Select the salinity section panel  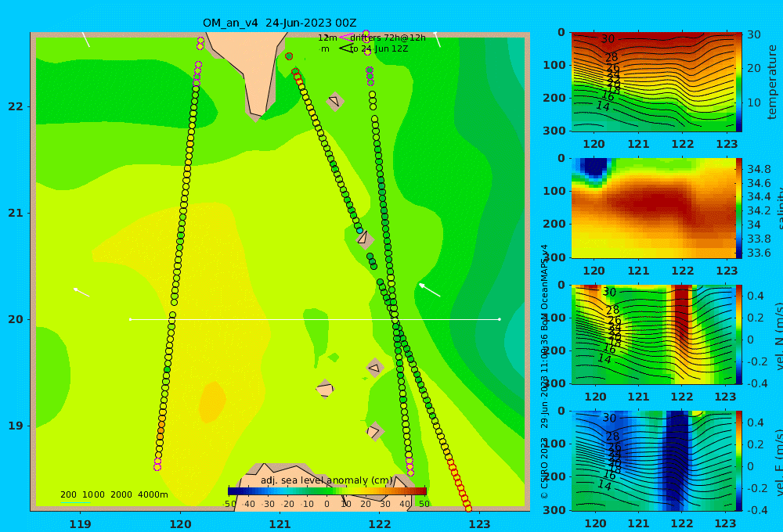(653, 208)
